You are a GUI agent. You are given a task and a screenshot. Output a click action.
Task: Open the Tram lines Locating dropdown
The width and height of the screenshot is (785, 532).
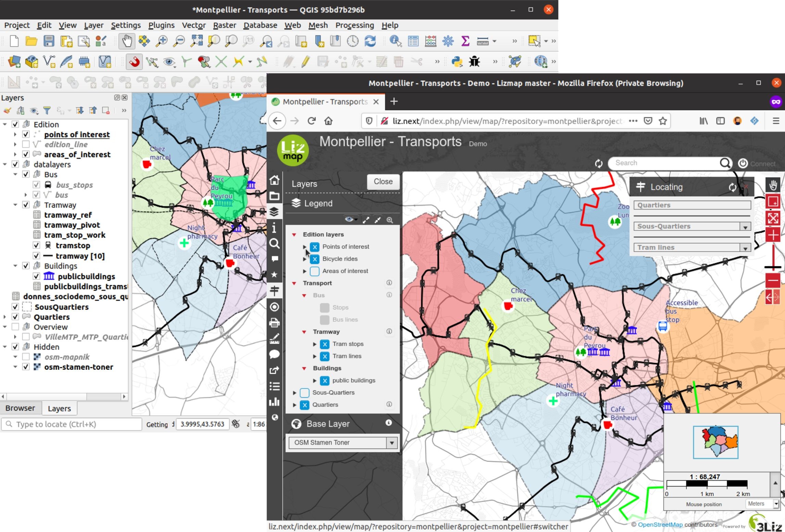745,247
